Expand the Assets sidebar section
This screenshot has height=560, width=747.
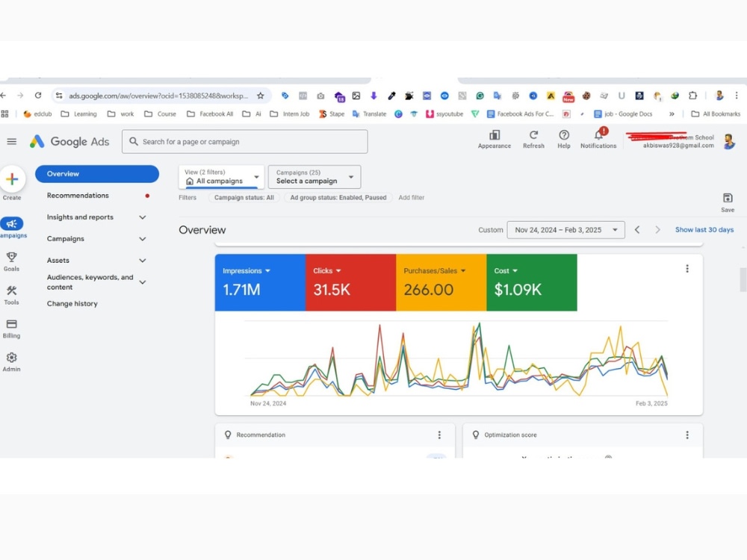click(143, 261)
